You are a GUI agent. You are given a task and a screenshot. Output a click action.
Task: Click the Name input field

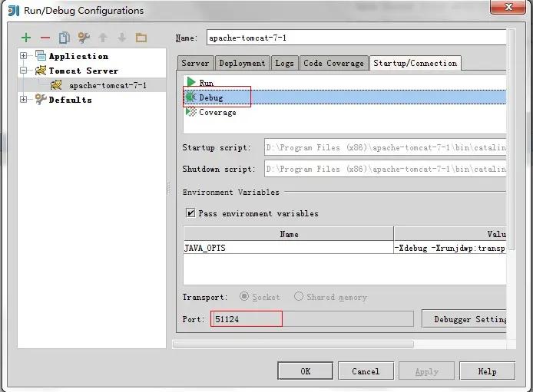pos(356,38)
